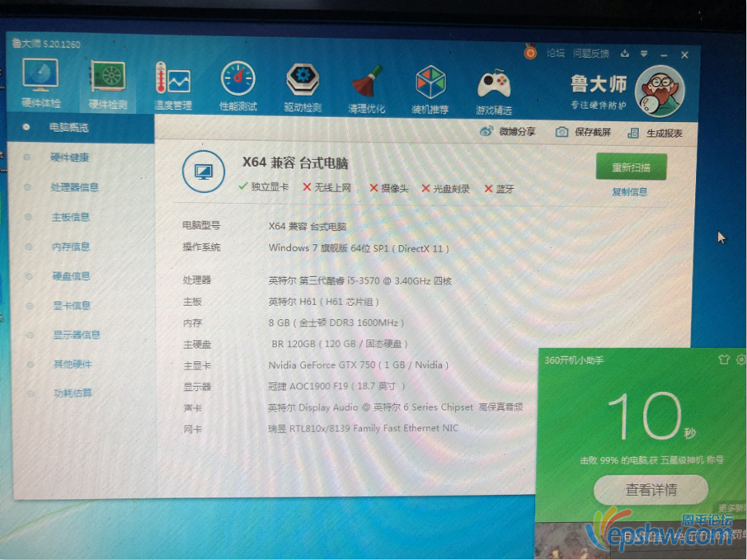Viewport: 747px width, 560px height.
Task: Click 微博分享 share link
Action: (x=517, y=131)
